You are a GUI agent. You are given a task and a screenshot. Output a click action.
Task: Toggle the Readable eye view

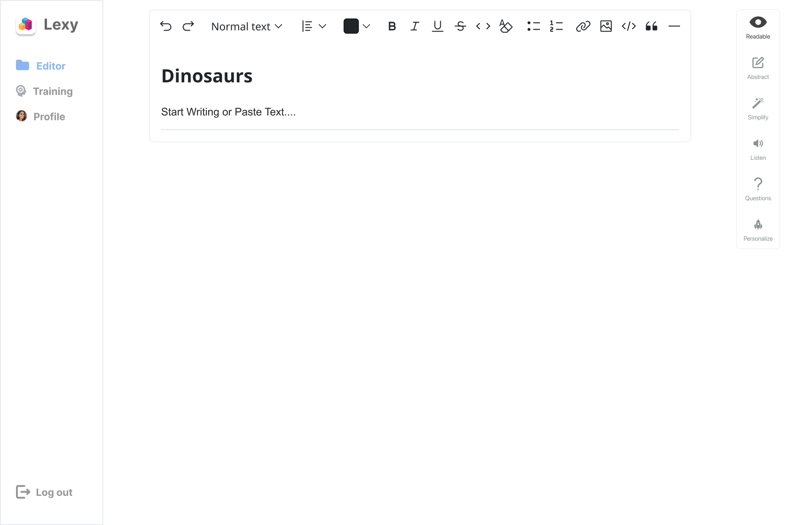pos(758,28)
